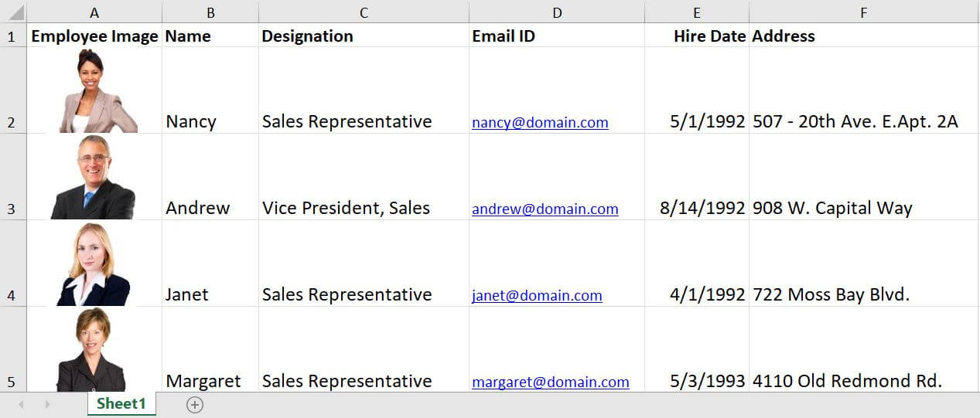Click the New sheet plus icon

(195, 405)
